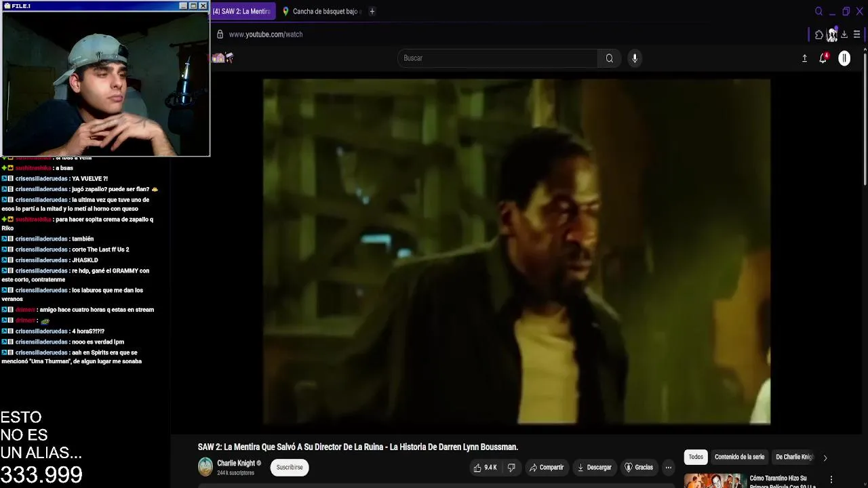The height and width of the screenshot is (488, 868).
Task: Switch to Cancha de básquet tab
Action: pos(323,12)
